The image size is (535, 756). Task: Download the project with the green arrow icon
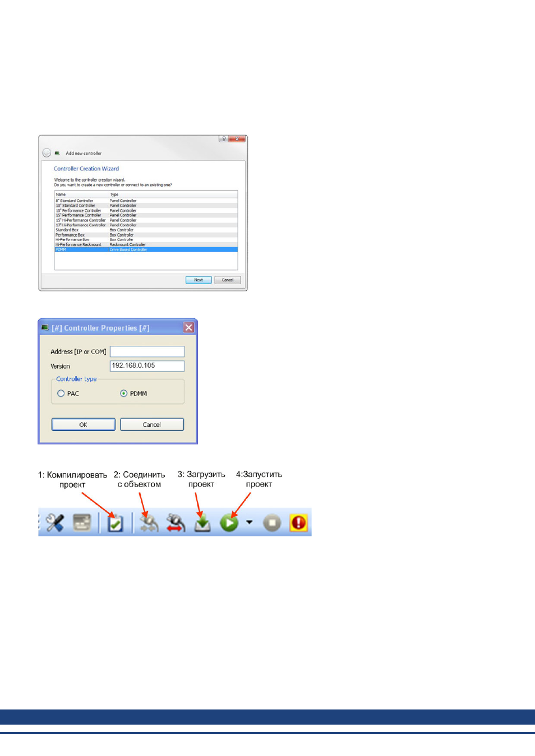202,523
